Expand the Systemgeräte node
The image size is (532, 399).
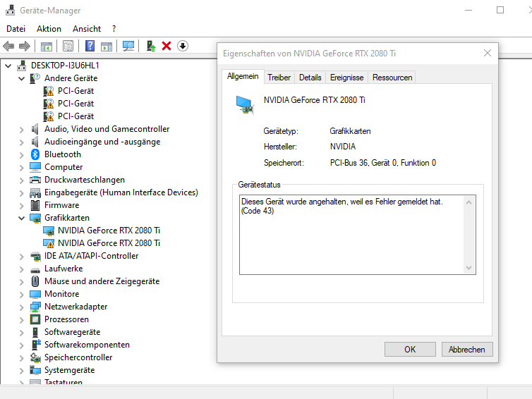[22, 370]
